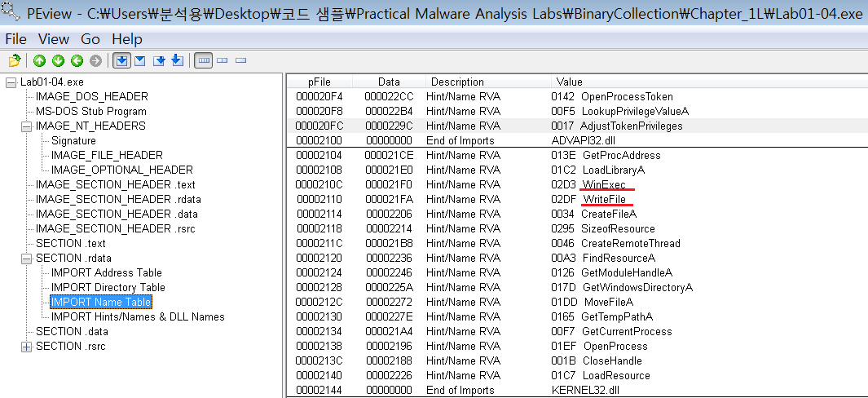Viewport: 868px width, 398px height.
Task: Collapse the IMAGE_NT_HEADERS tree node
Action: (26, 126)
